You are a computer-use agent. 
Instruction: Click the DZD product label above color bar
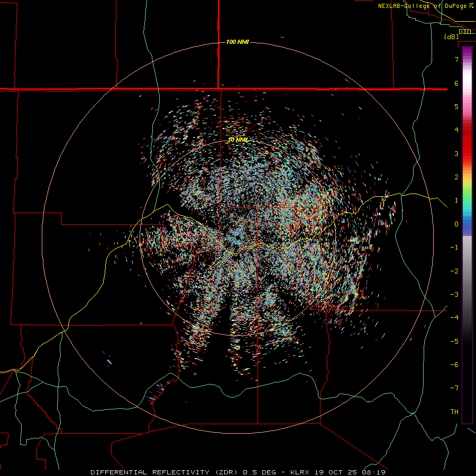point(465,31)
